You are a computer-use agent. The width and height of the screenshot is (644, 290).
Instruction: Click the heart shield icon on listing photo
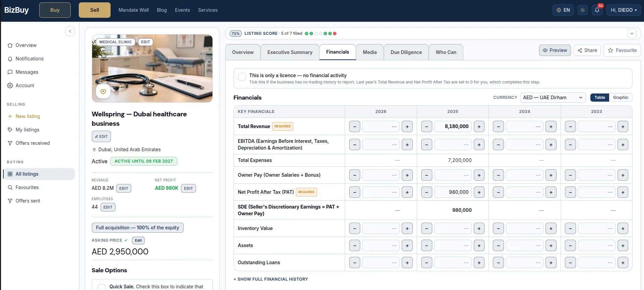click(103, 92)
